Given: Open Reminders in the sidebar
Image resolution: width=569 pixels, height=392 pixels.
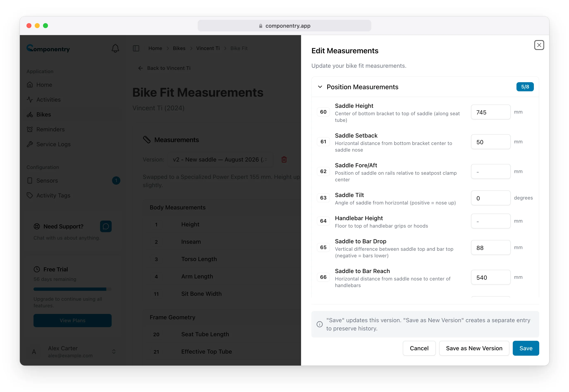Looking at the screenshot, I should (x=73, y=129).
